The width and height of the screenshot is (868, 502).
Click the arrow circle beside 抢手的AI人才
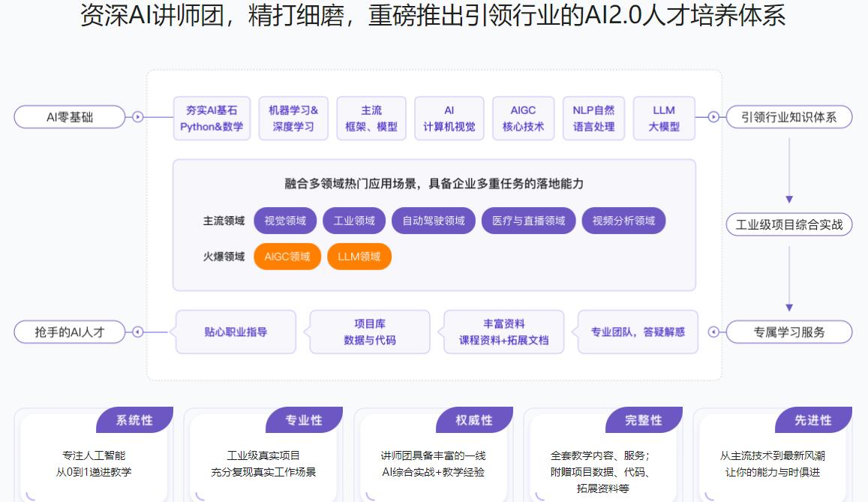pos(138,332)
